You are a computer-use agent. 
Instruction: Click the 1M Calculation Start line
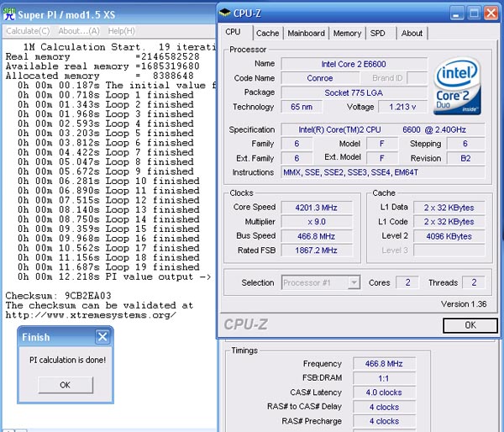(x=119, y=47)
